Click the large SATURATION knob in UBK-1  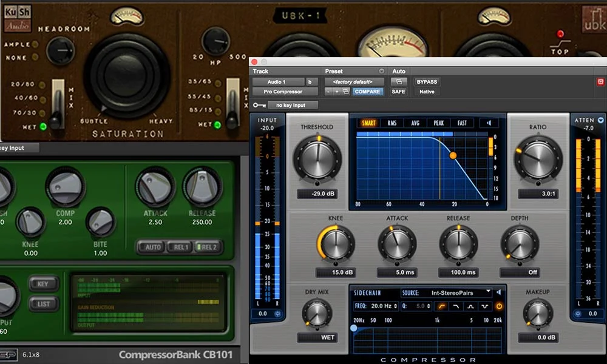(x=127, y=75)
